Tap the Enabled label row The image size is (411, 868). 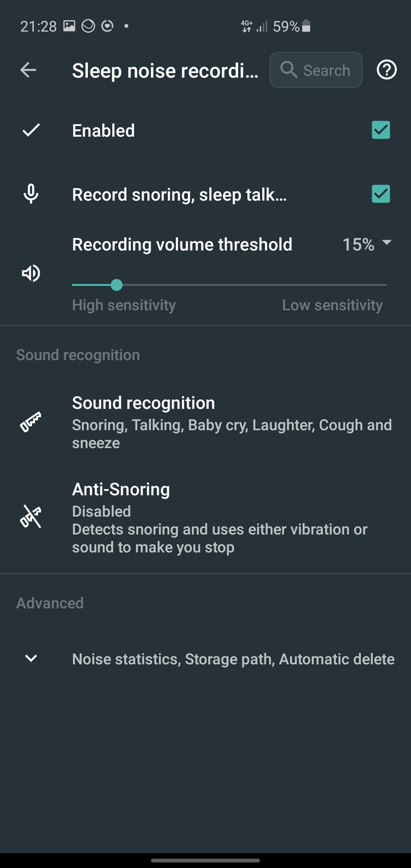(104, 131)
